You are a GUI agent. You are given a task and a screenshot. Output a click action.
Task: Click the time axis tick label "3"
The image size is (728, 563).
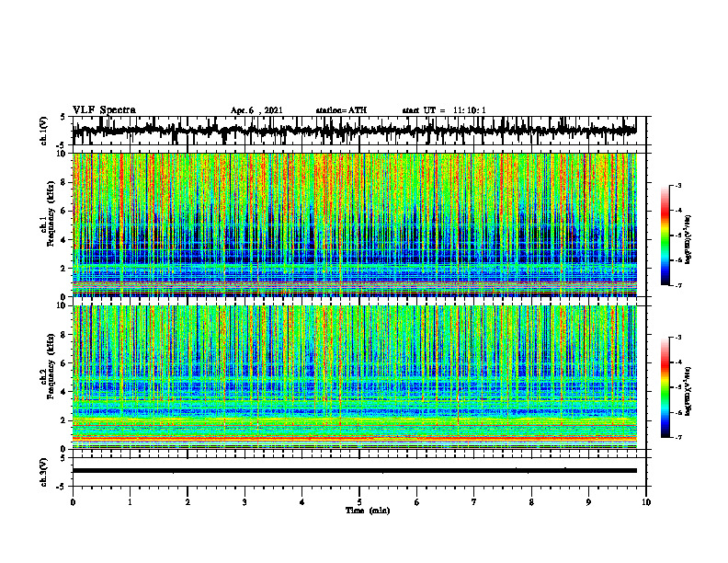(245, 502)
